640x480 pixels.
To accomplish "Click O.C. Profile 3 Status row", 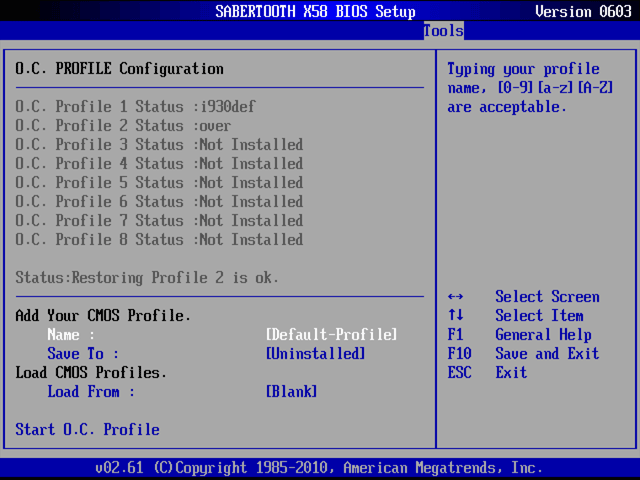I will coord(159,144).
